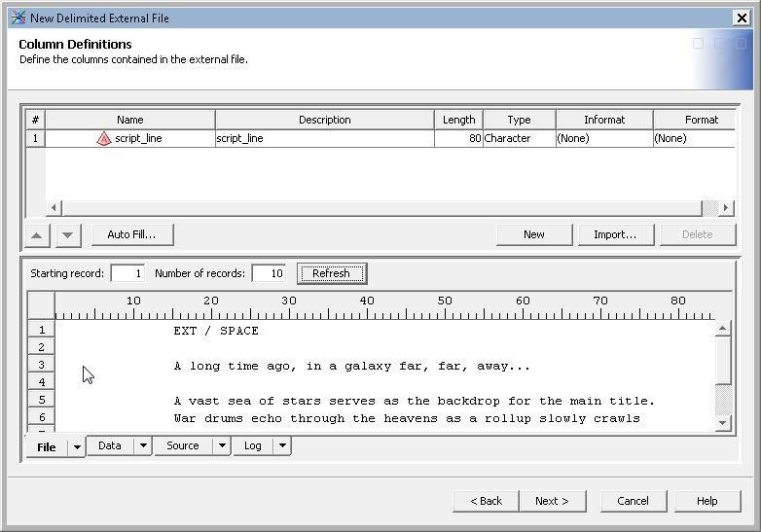Viewport: 761px width, 532px height.
Task: Select preview record row number 2
Action: point(42,347)
